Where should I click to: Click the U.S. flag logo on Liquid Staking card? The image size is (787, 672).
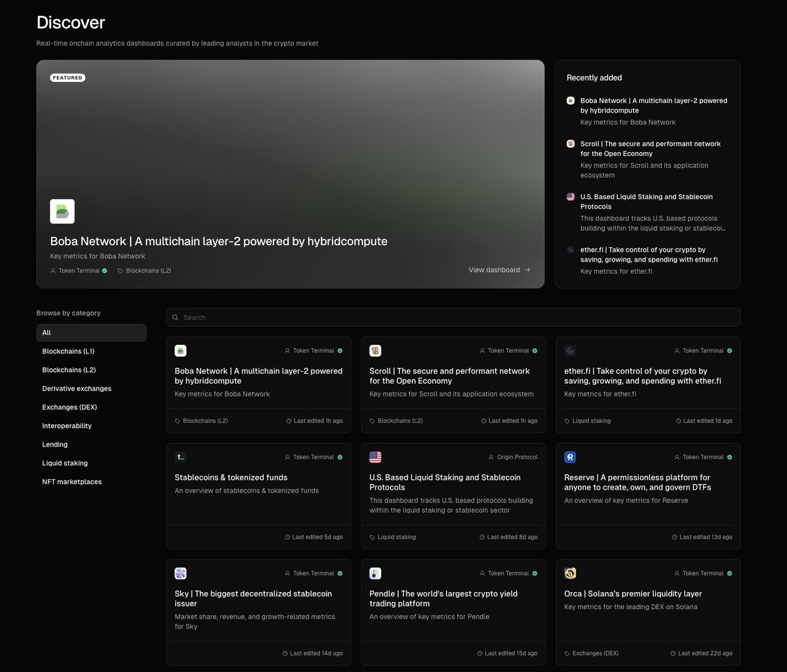click(x=375, y=457)
